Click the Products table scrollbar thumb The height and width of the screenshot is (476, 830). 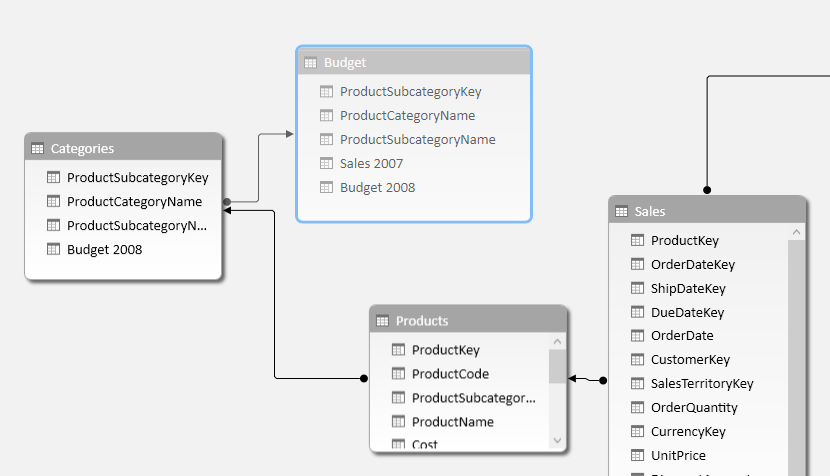pyautogui.click(x=557, y=366)
